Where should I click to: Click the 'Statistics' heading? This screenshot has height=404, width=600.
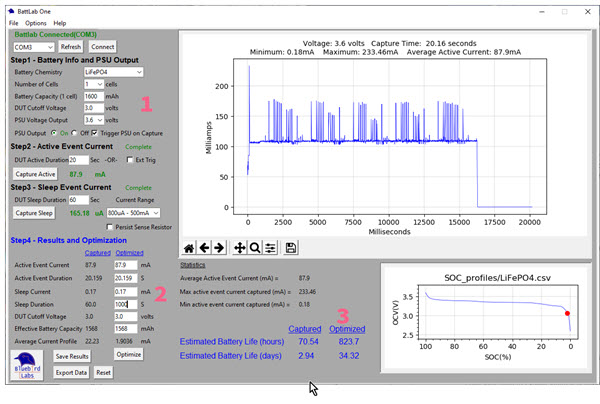tap(192, 265)
